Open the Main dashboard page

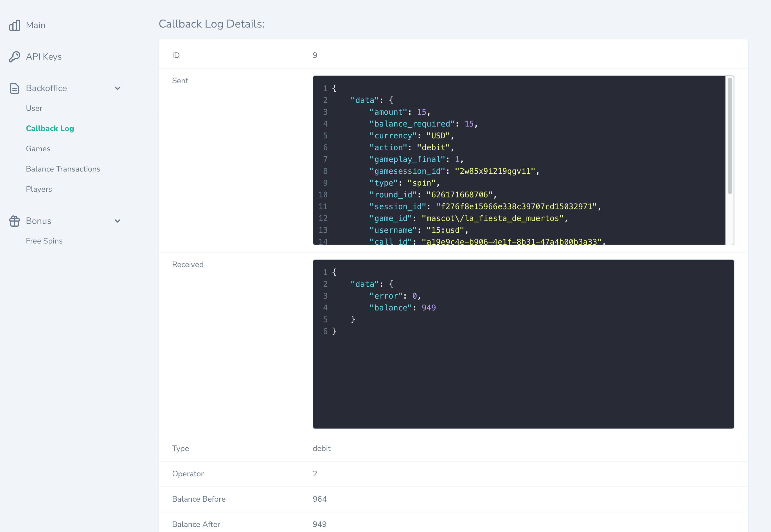[x=36, y=25]
